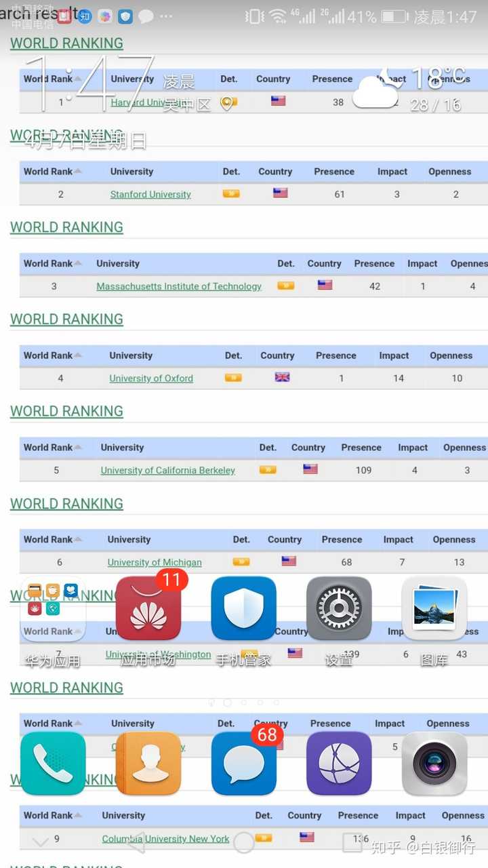Click Presence header in Stanford table
The height and width of the screenshot is (868, 488).
click(x=334, y=172)
